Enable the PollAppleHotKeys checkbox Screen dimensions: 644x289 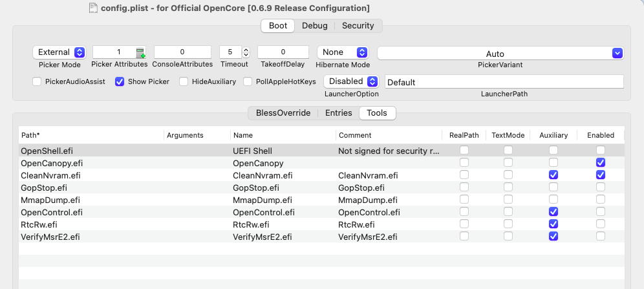coord(248,81)
